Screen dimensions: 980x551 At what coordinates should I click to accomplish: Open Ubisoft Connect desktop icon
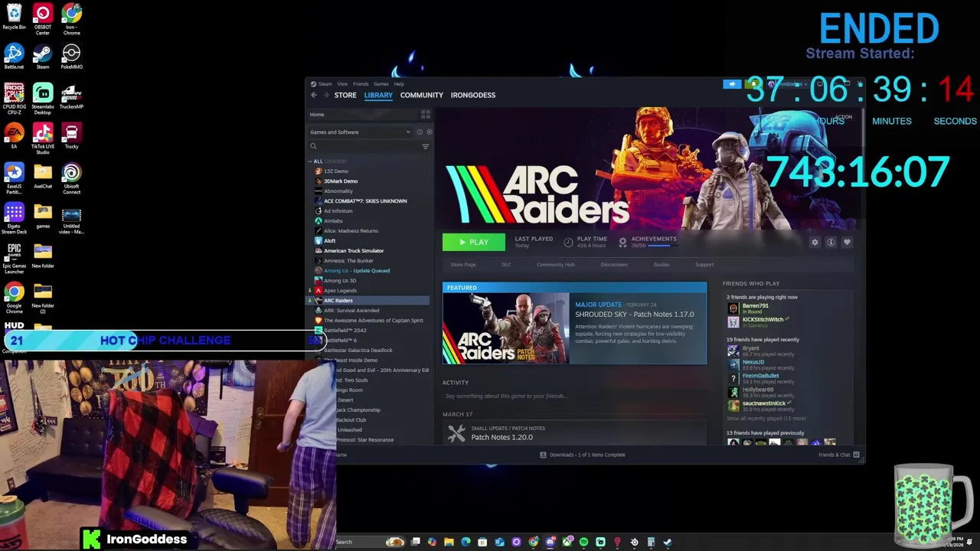[x=71, y=178]
